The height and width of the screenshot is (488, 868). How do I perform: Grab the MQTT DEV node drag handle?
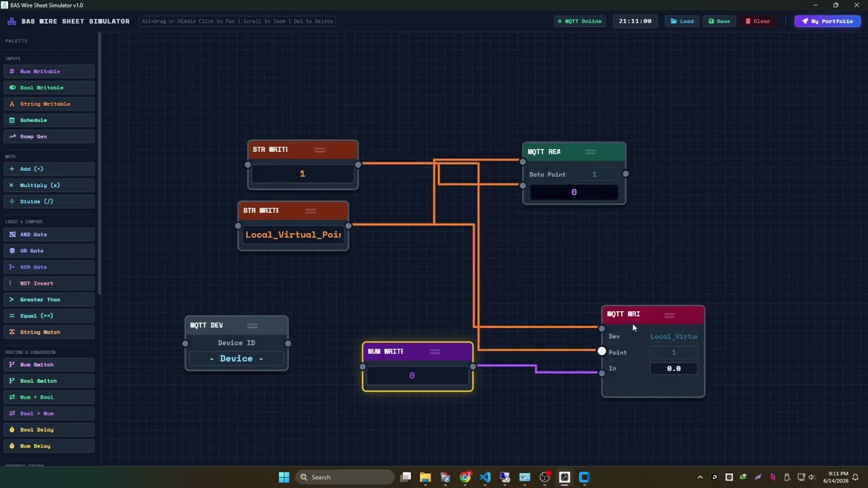pos(252,325)
